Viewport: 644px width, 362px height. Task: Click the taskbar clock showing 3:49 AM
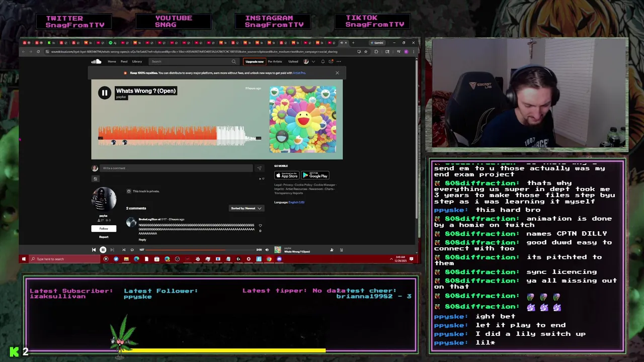click(401, 259)
